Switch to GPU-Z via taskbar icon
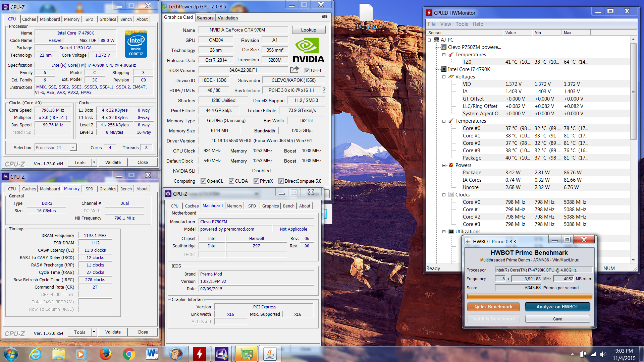 (246, 354)
